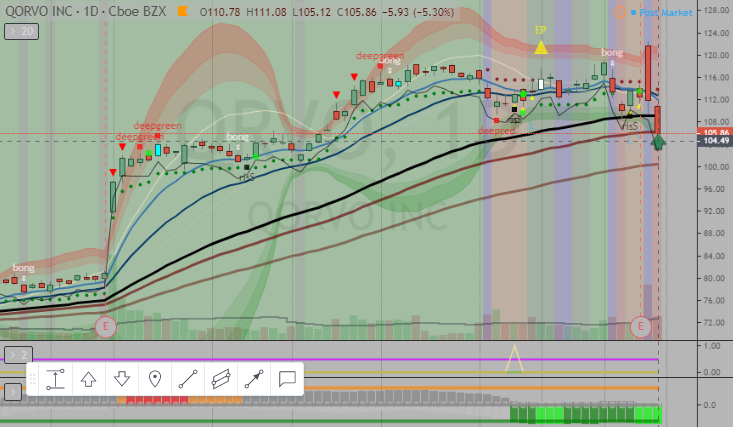Select the comment callout tool
Screen dimensions: 733x427
286,379
